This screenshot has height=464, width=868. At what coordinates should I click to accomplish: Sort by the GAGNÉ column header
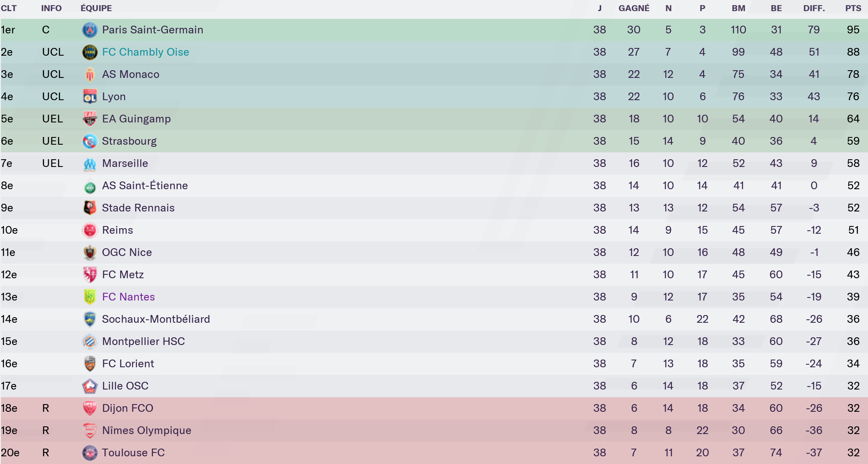click(634, 8)
